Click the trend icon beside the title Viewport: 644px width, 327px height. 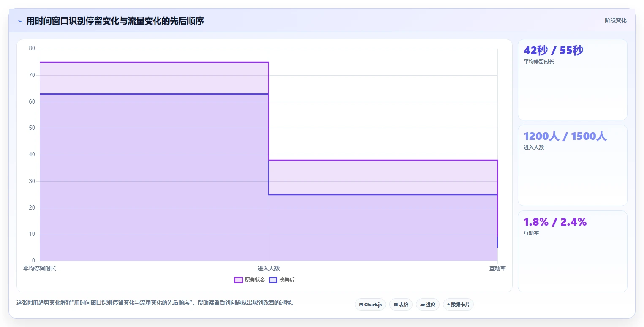20,21
